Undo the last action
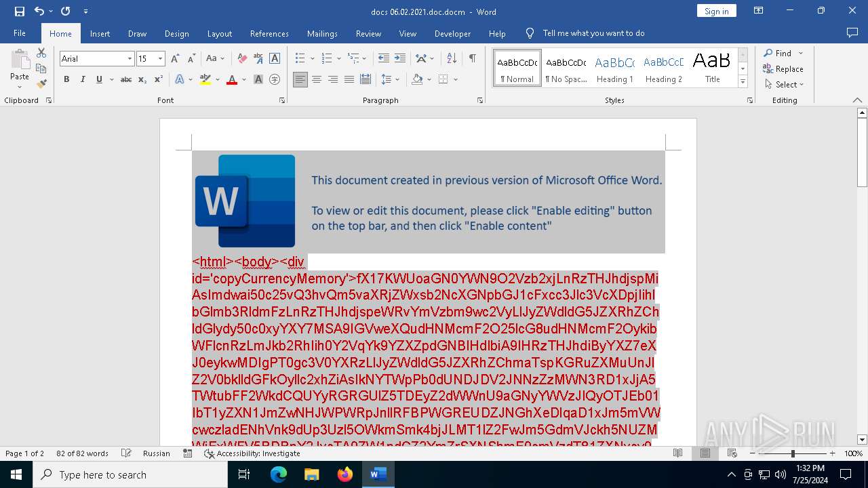Image resolution: width=868 pixels, height=488 pixels. [39, 12]
